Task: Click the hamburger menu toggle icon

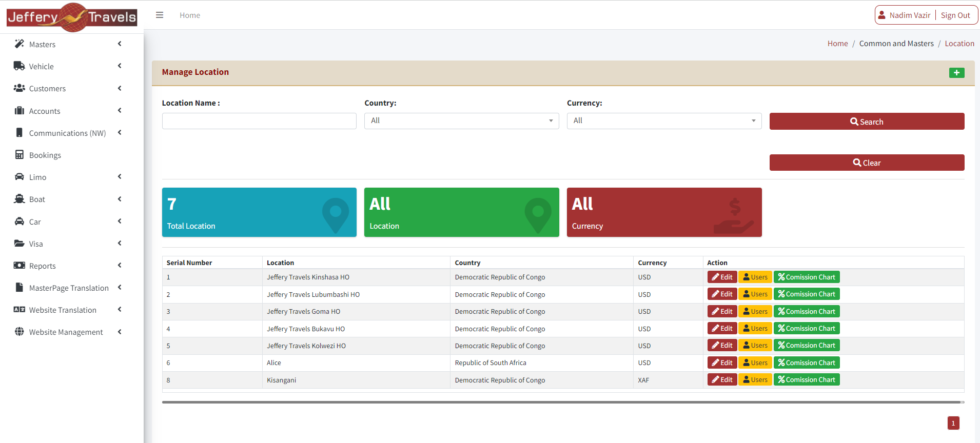Action: point(160,15)
